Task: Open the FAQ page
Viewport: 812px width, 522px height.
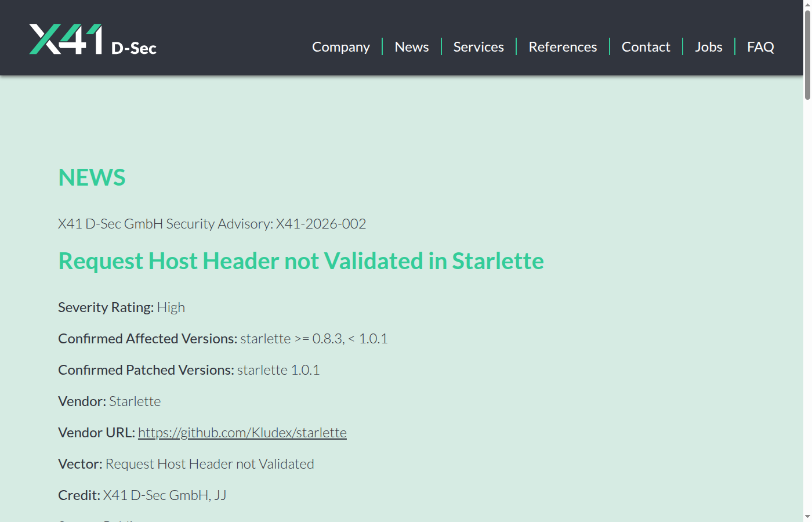Action: click(x=760, y=47)
